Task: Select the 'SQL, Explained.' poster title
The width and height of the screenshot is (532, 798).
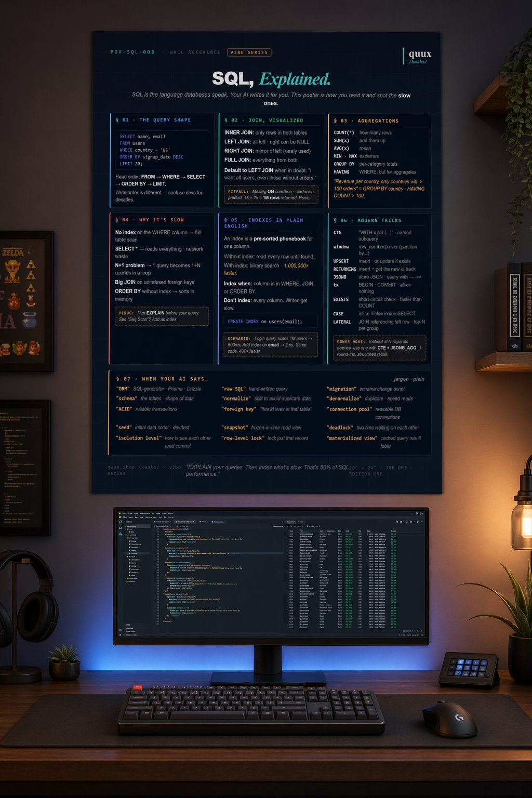Action: [271, 78]
